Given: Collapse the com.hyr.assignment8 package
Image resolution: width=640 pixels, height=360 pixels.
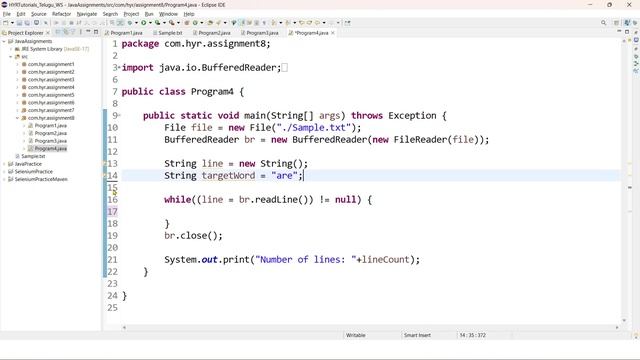Looking at the screenshot, I should 18,118.
